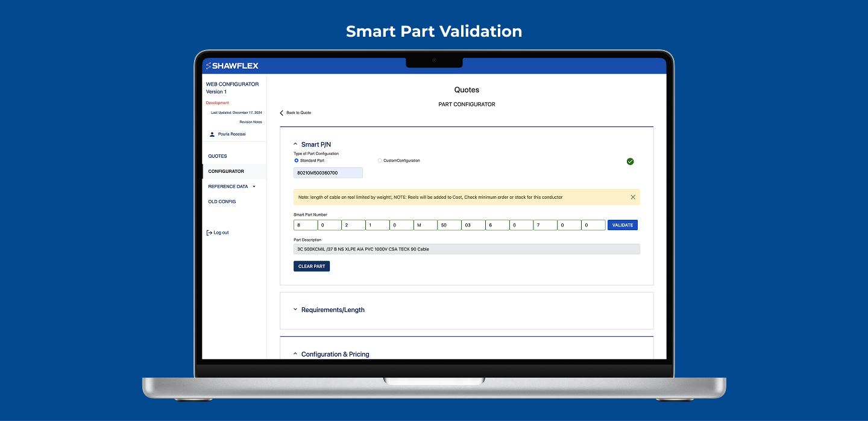Collapse the Configuration & Pricing section

point(295,354)
